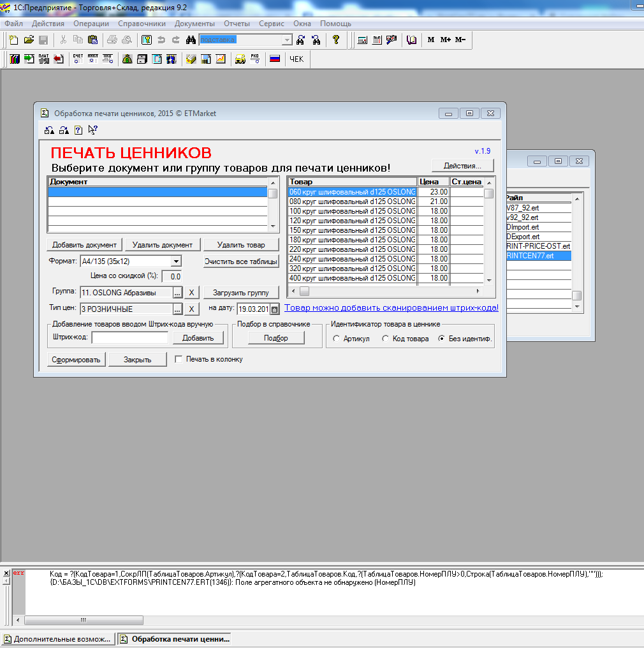Click the Удалить товар button
644x648 pixels.
click(241, 245)
